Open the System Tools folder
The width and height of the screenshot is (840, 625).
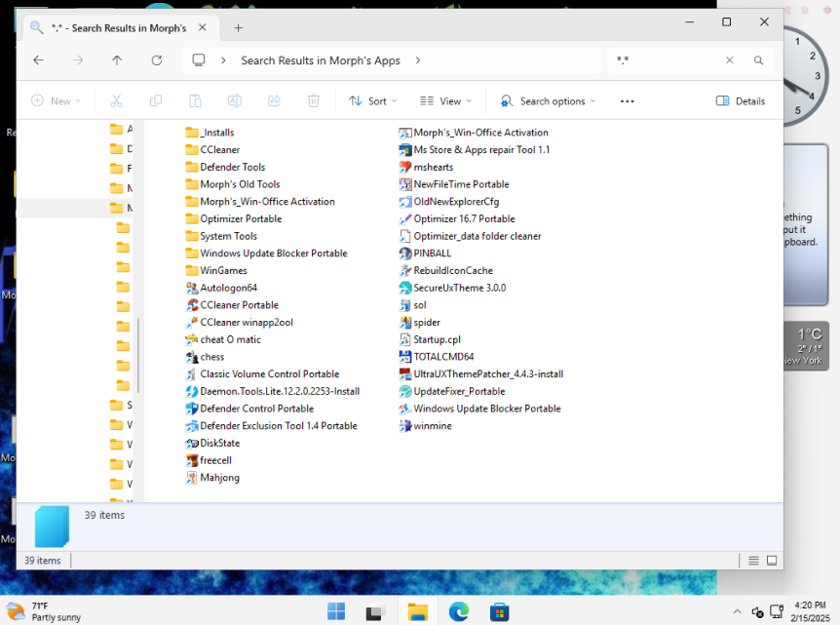pos(221,236)
